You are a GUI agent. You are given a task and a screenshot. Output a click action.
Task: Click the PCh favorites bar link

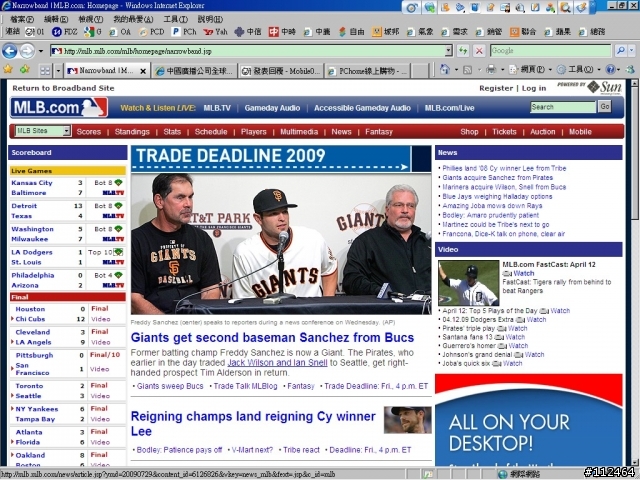pyautogui.click(x=184, y=32)
